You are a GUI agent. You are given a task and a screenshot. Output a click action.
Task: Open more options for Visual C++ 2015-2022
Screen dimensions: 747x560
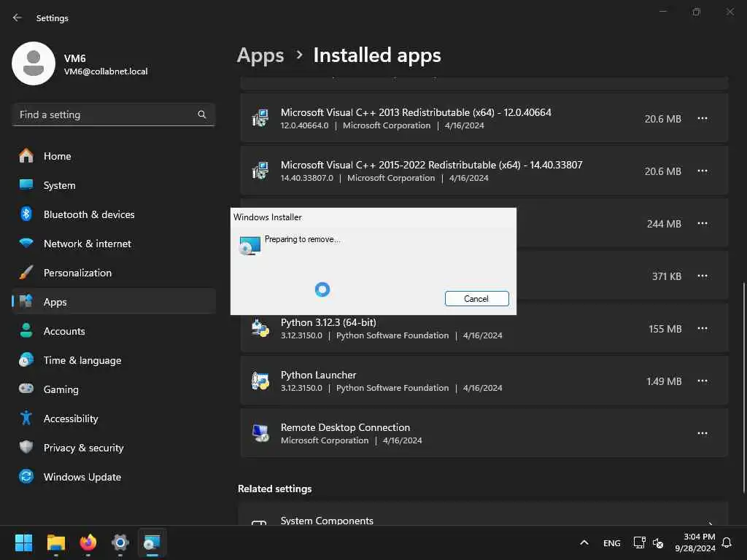(x=703, y=171)
